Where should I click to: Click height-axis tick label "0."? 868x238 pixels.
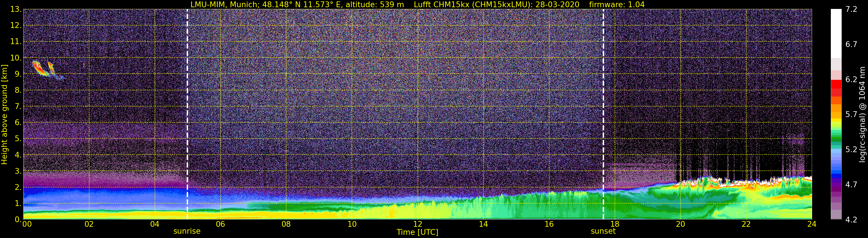pos(18,220)
